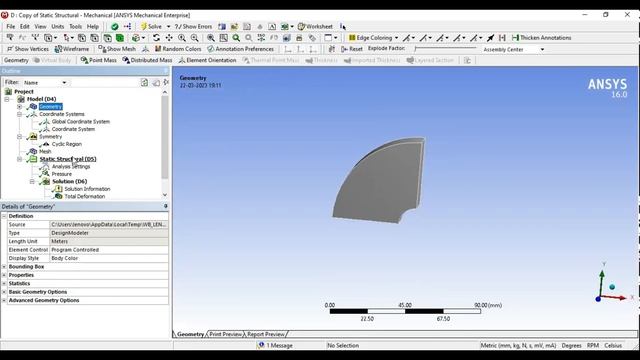Click the green Zoom To Fit magnifier

click(x=236, y=38)
